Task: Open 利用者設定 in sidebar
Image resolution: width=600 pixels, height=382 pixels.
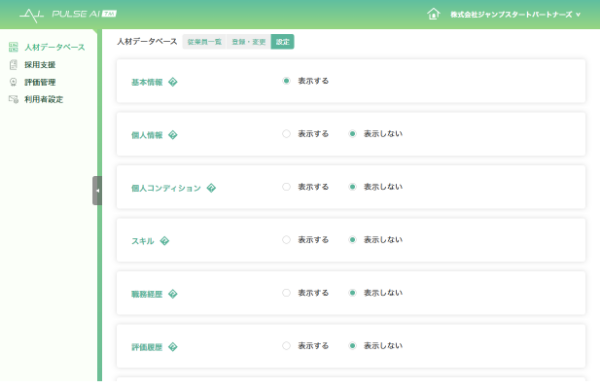Action: [44, 99]
